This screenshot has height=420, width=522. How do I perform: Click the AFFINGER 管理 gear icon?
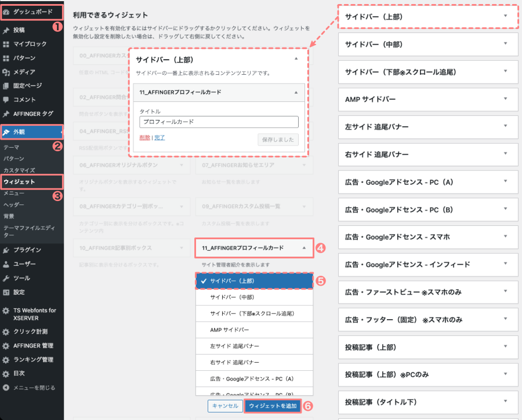6,346
